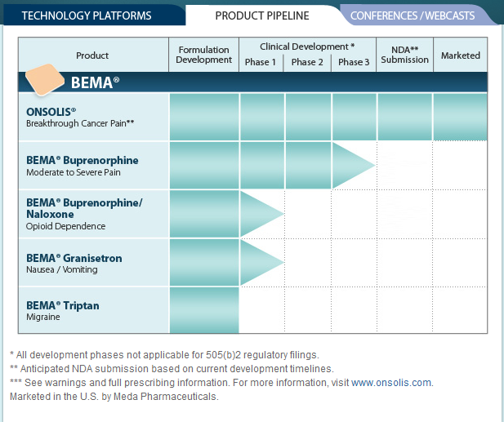504x422 pixels.
Task: Click the BEMA Buprenorphine product label
Action: point(83,160)
